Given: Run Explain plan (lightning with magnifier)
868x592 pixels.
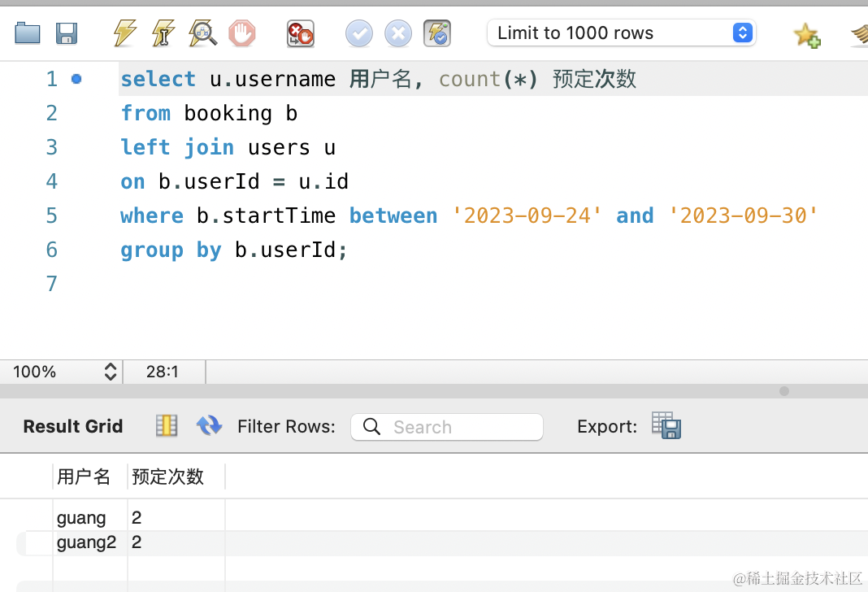Looking at the screenshot, I should pyautogui.click(x=202, y=33).
